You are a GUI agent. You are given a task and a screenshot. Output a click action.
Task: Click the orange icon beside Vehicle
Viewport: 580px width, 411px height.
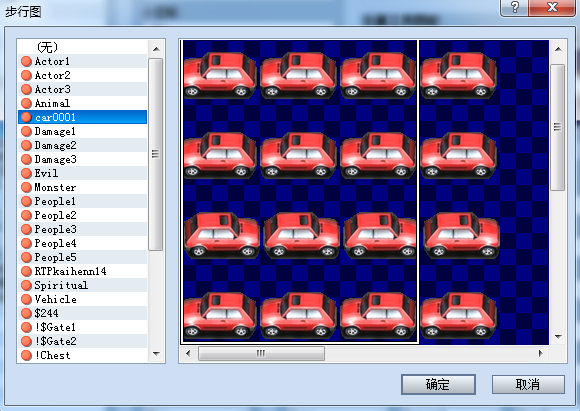[x=26, y=299]
